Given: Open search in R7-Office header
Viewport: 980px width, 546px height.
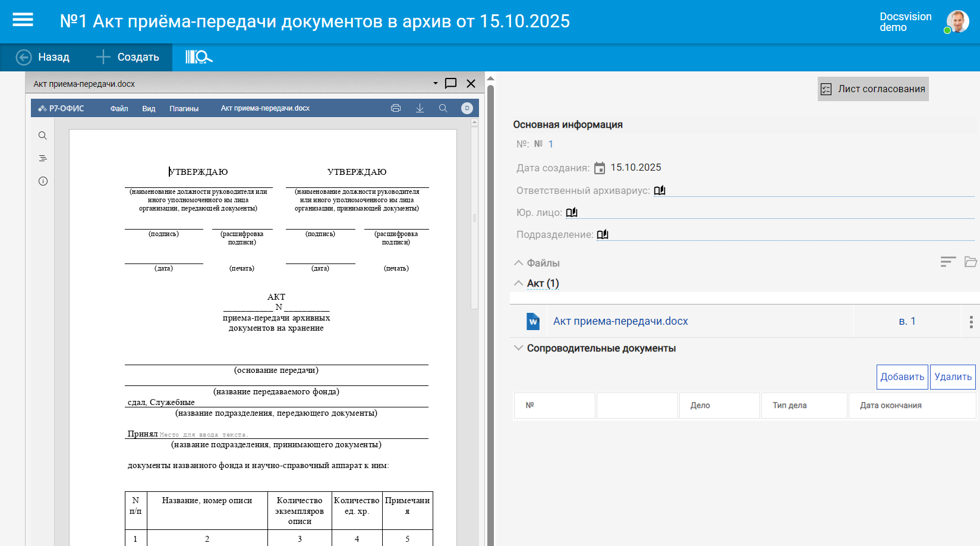Looking at the screenshot, I should click(x=443, y=108).
